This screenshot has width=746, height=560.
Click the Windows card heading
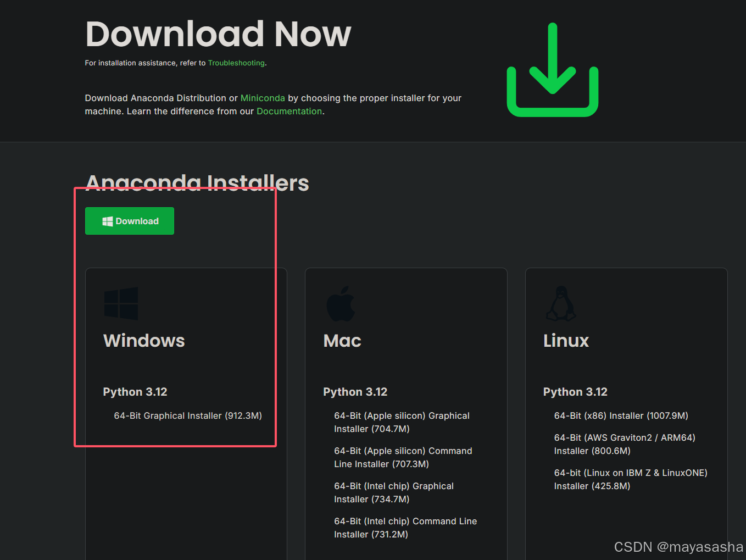144,341
